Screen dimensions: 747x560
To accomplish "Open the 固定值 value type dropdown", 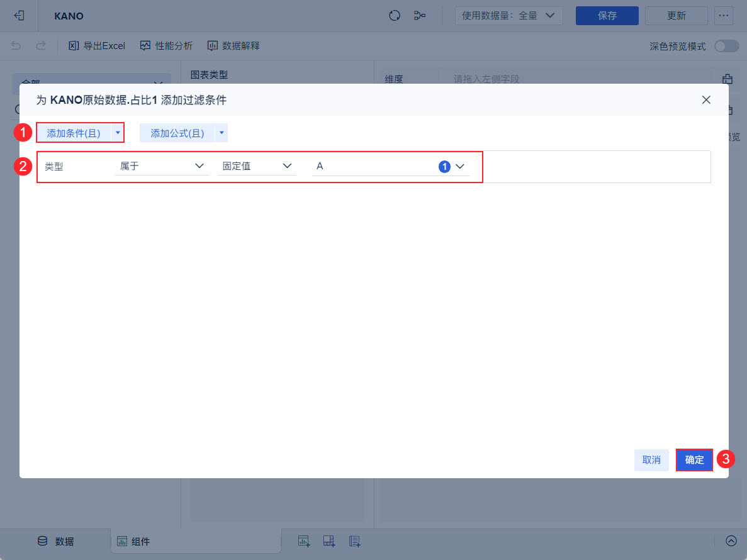I will click(257, 165).
